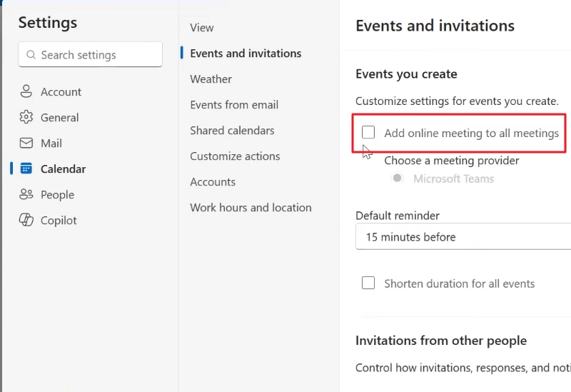Click the General gear icon
This screenshot has height=392, width=571.
coord(26,117)
